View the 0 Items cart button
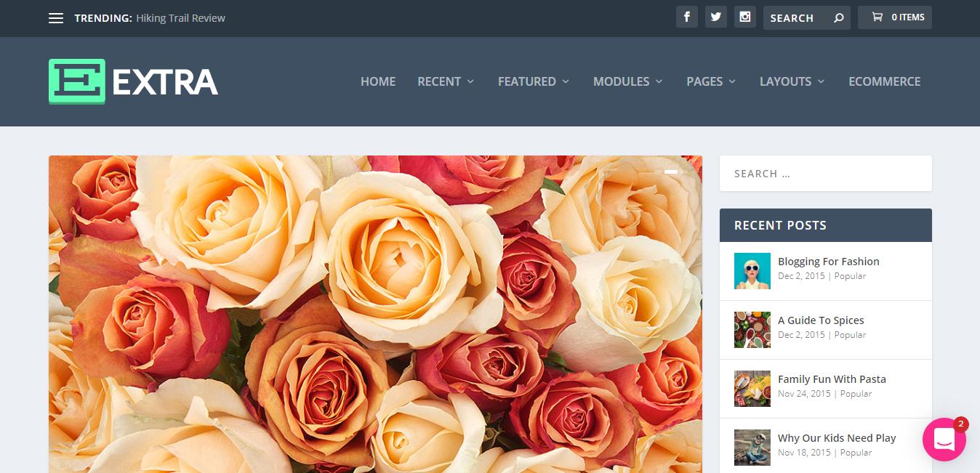The height and width of the screenshot is (473, 980). point(895,17)
